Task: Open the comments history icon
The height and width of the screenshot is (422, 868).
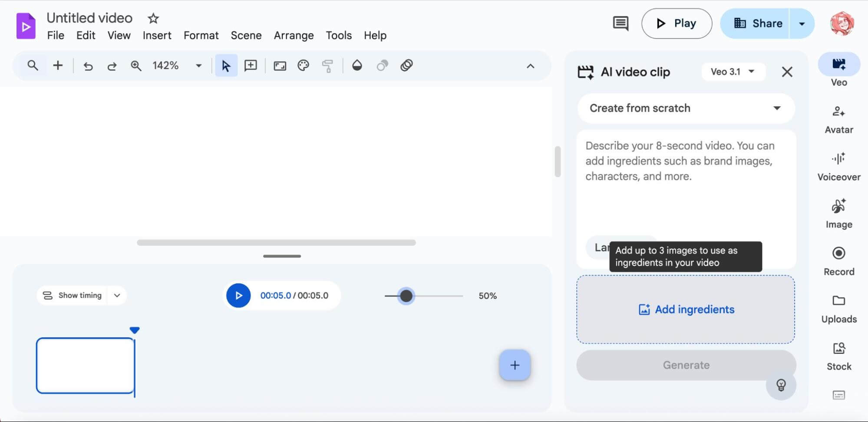Action: [x=620, y=23]
